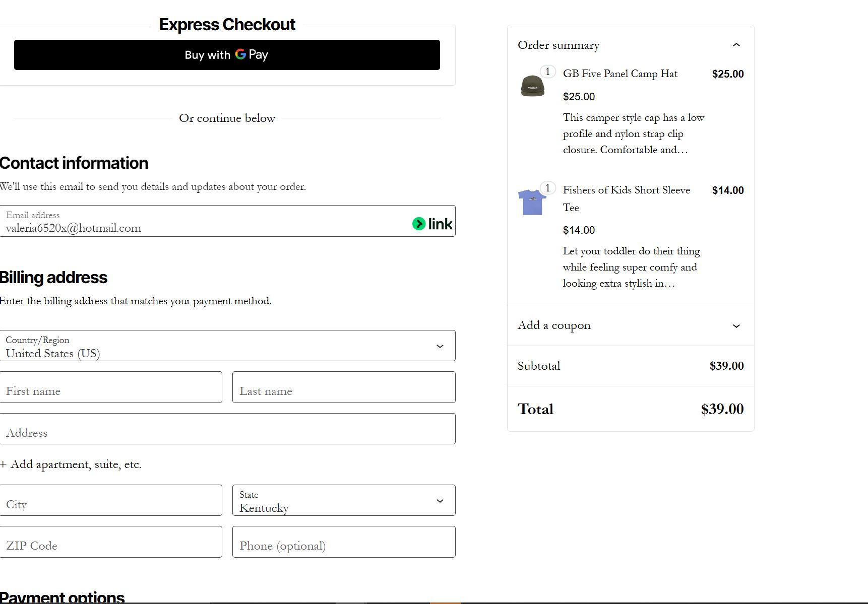The width and height of the screenshot is (868, 604).
Task: Click the quantity badge on camp hat
Action: coord(547,72)
